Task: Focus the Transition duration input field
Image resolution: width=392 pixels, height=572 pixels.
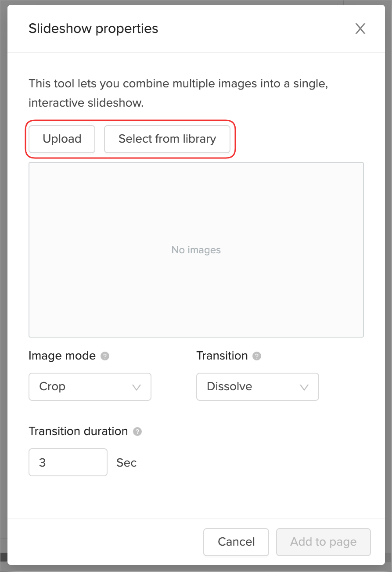Action: click(x=68, y=462)
